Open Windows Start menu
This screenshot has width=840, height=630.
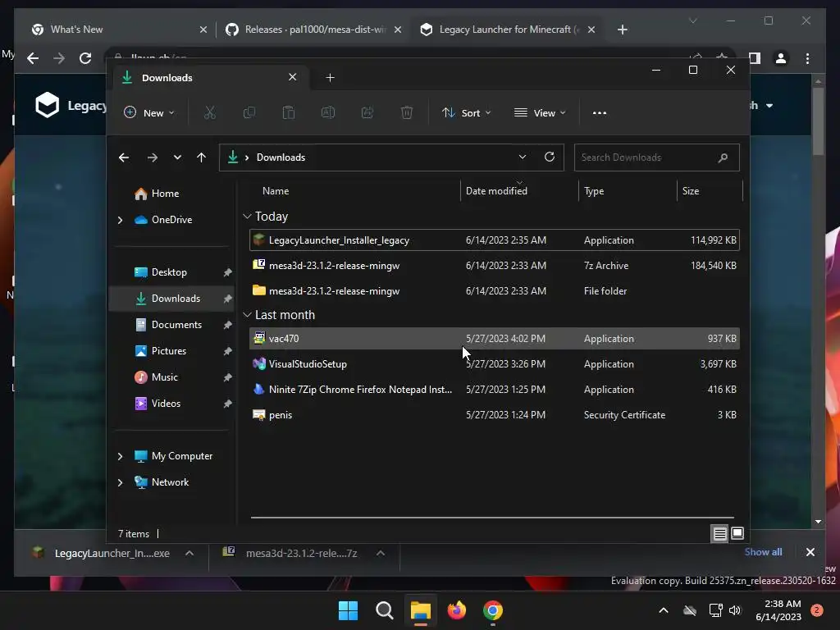coord(348,610)
